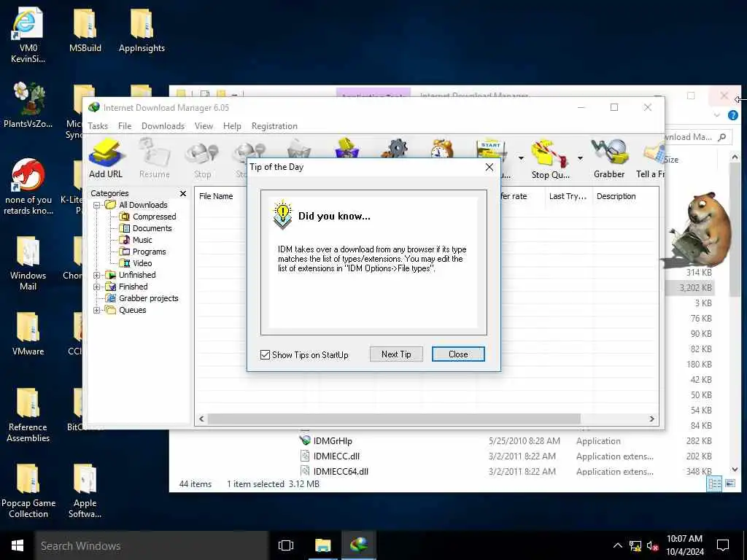
Task: Click the Popcap Game Collection folder
Action: 28,491
